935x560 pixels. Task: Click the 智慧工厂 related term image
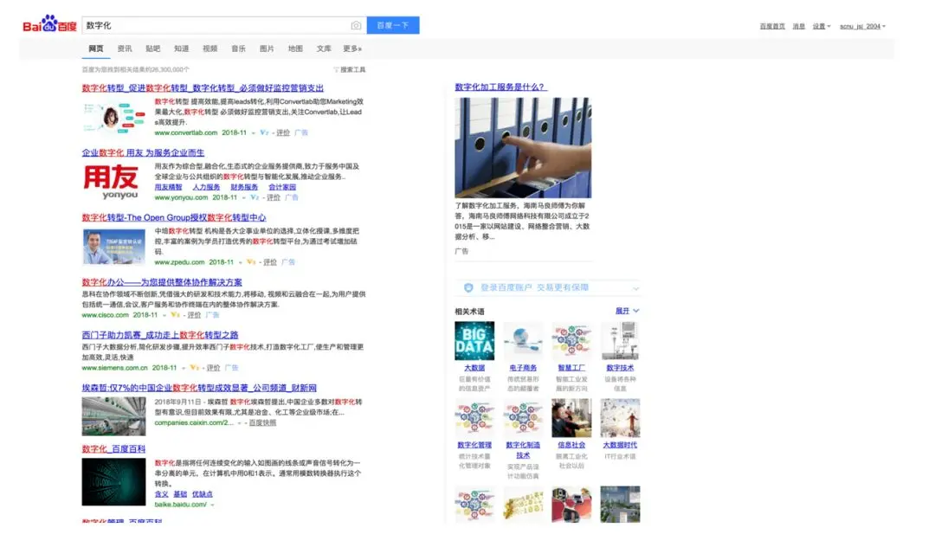click(571, 341)
